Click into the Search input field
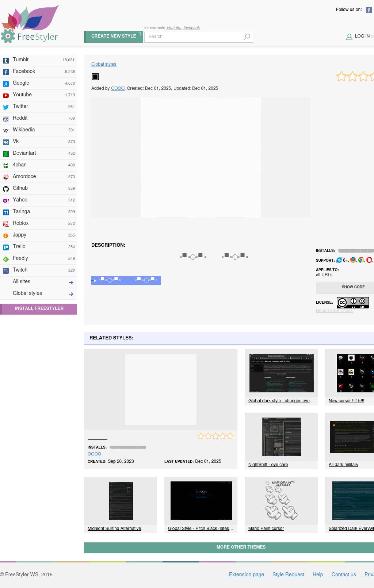Image resolution: width=374 pixels, height=588 pixels. pos(194,37)
